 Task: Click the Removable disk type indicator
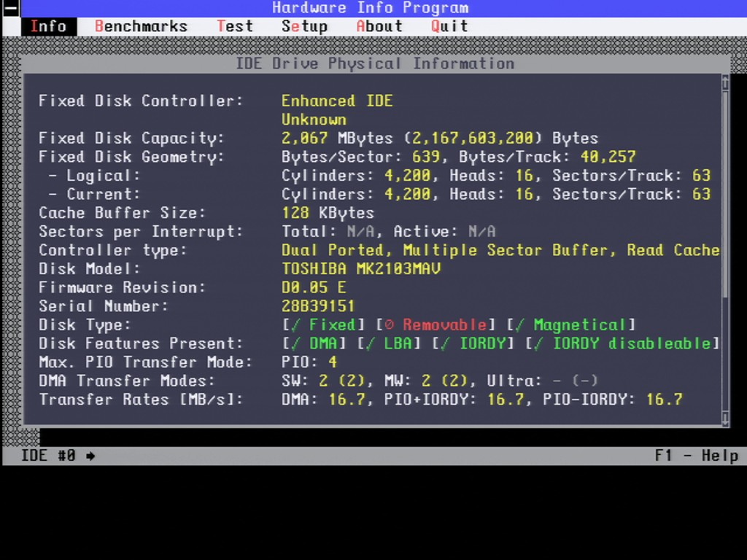(x=436, y=324)
